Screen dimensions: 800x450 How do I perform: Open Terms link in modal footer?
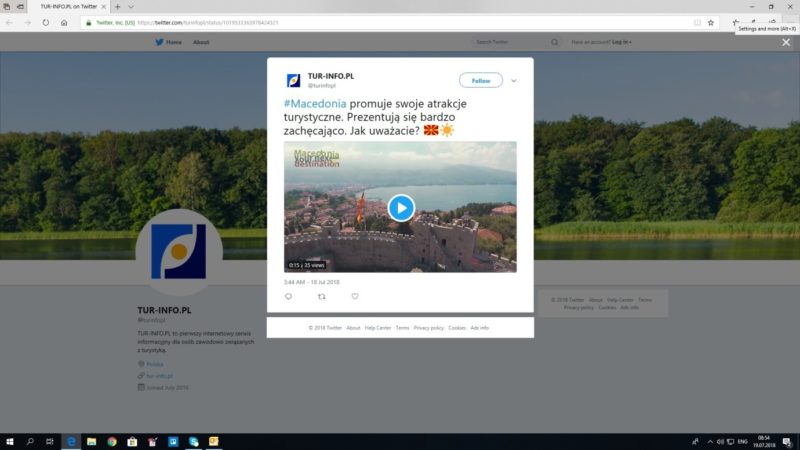point(402,328)
